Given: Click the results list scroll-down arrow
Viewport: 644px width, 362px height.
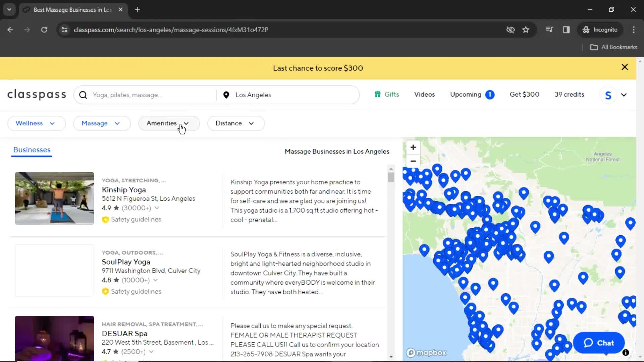Looking at the screenshot, I should point(391,357).
